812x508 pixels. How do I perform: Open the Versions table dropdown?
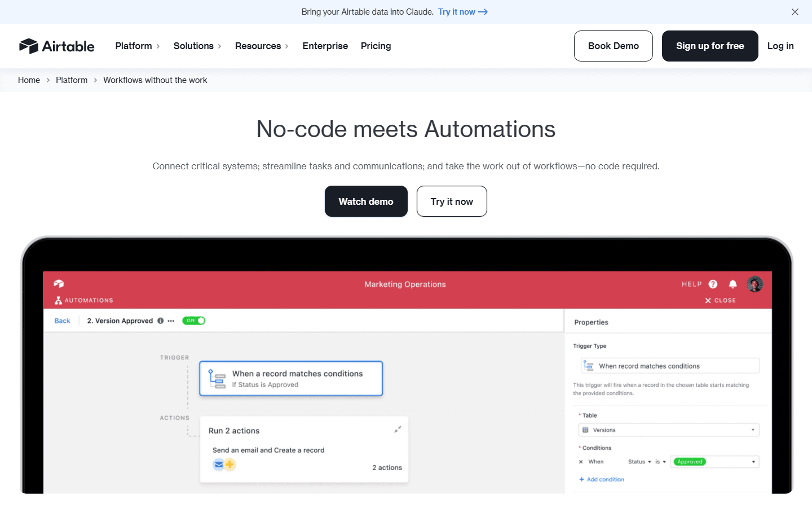(x=669, y=430)
